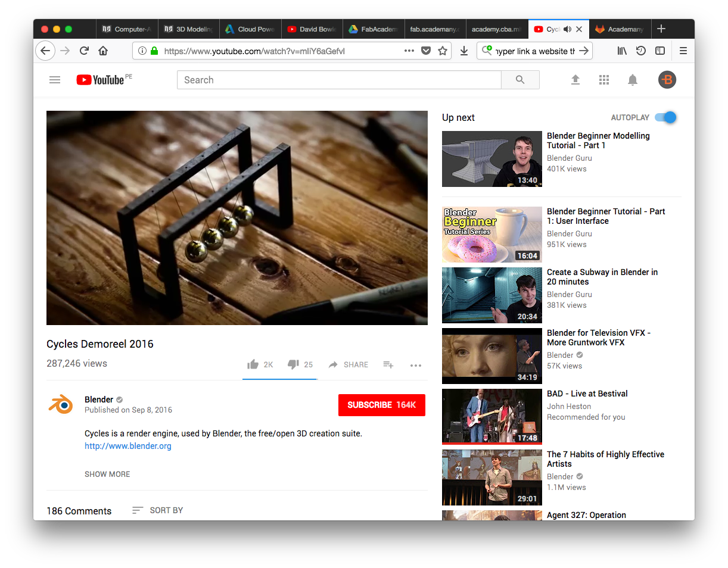
Task: Switch to the Computer-A tab
Action: 126,29
